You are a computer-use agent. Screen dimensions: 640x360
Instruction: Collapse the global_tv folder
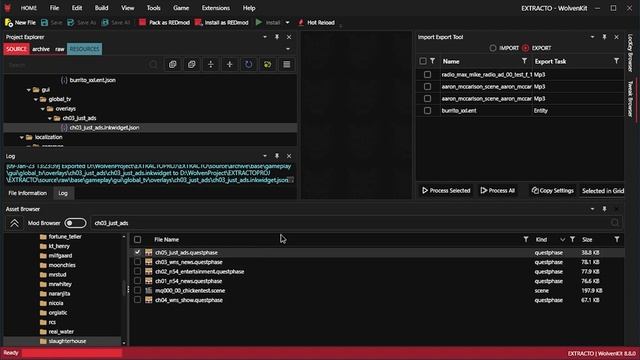(36, 99)
